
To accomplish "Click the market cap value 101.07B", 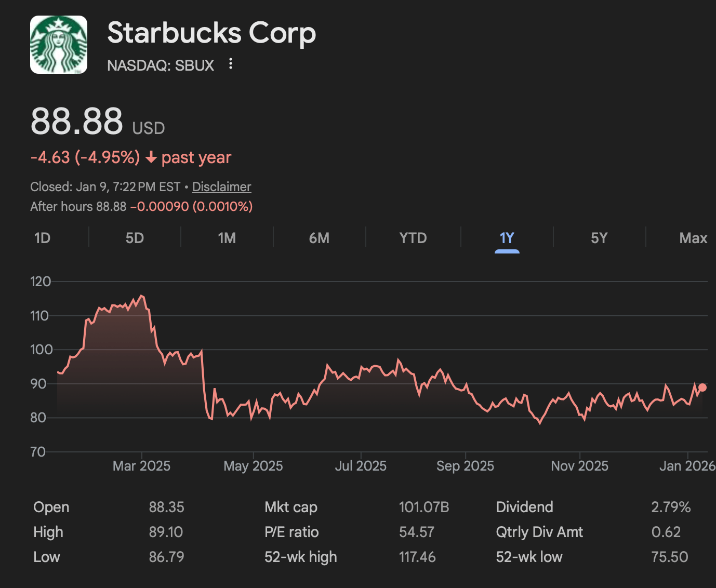I will point(424,507).
